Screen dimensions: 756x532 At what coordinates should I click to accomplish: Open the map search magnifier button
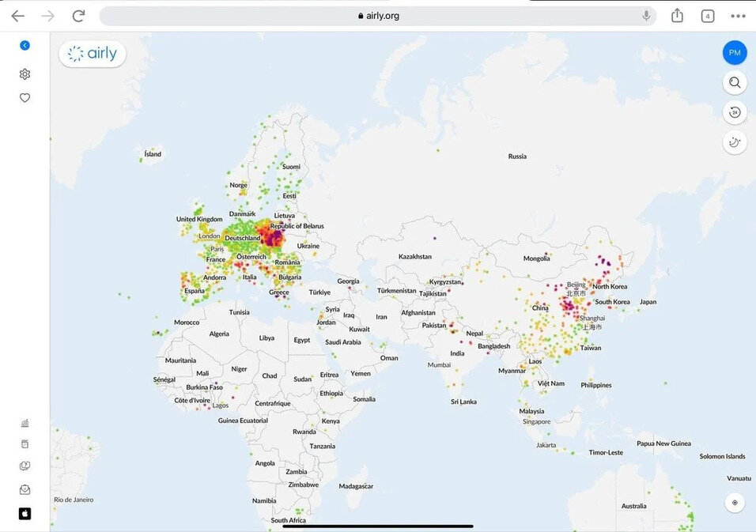[x=735, y=83]
